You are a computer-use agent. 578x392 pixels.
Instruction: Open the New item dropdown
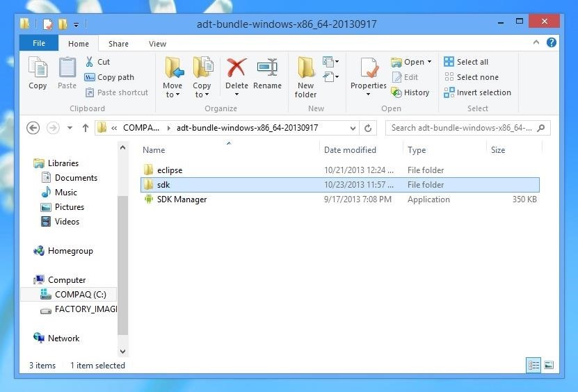[330, 62]
